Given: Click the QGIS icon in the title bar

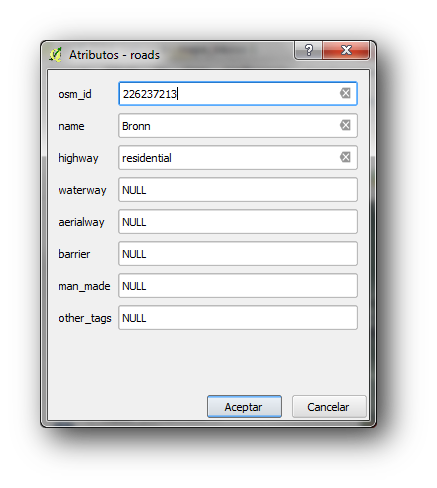Looking at the screenshot, I should tap(56, 55).
